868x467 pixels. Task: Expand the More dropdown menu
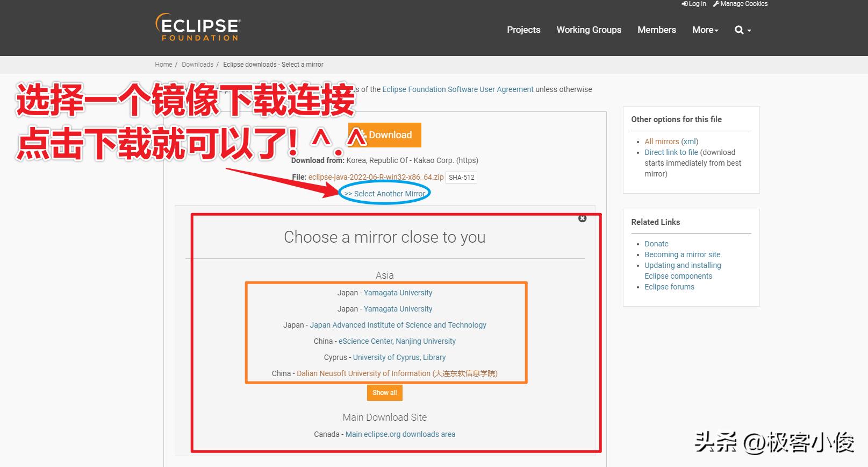tap(705, 30)
